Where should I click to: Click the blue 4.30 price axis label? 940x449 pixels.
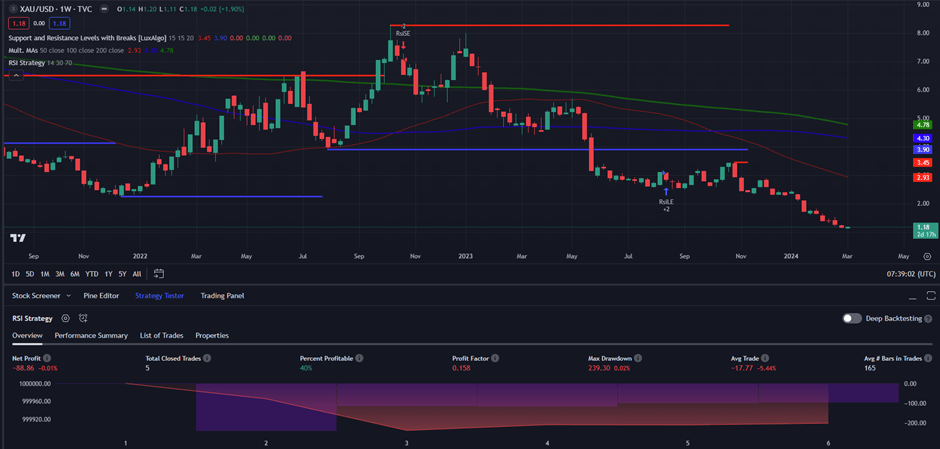(x=921, y=138)
